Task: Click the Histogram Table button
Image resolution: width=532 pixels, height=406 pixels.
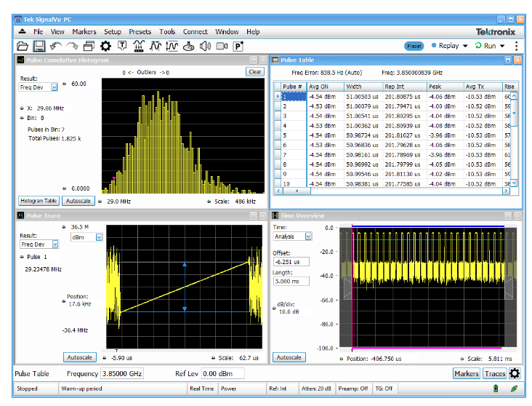Action: point(39,201)
